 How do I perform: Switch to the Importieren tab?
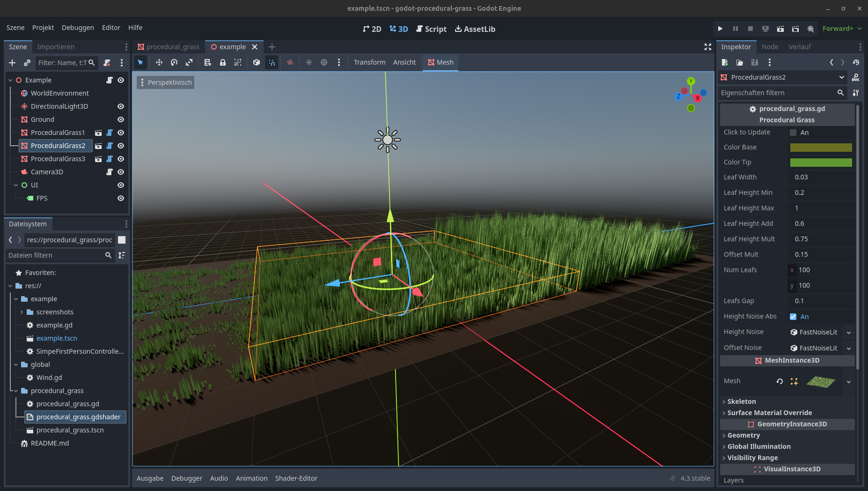tap(56, 47)
